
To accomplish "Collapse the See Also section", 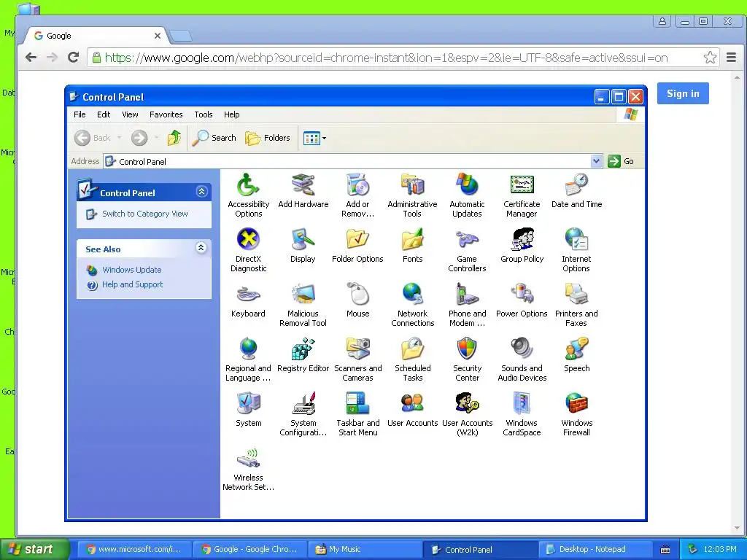I will (x=201, y=248).
